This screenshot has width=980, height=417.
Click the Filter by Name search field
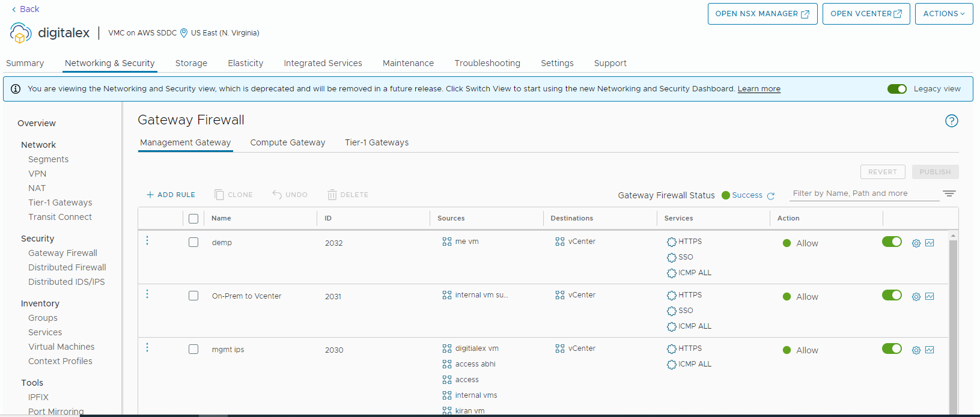point(863,193)
